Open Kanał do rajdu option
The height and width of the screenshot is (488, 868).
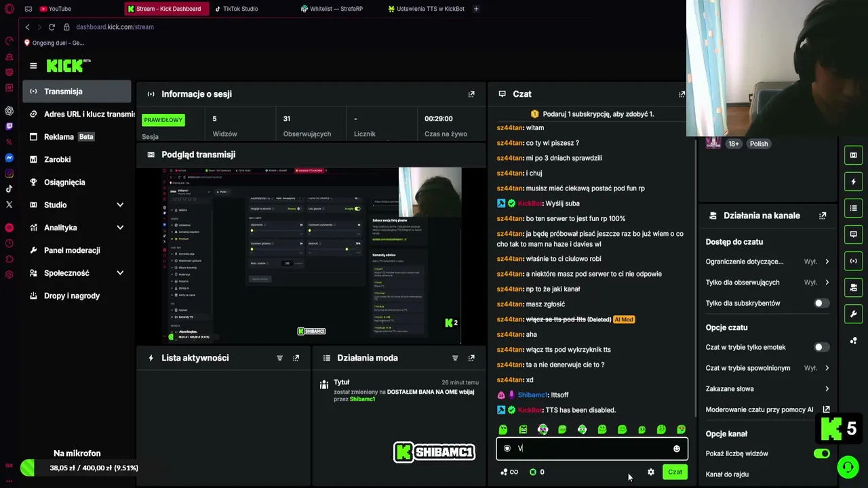click(727, 474)
